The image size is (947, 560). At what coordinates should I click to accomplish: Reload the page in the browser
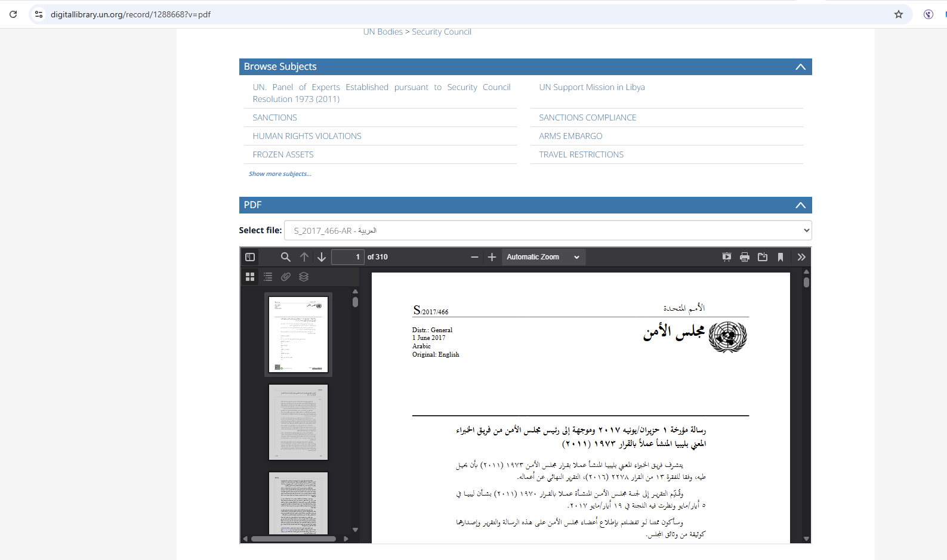13,14
